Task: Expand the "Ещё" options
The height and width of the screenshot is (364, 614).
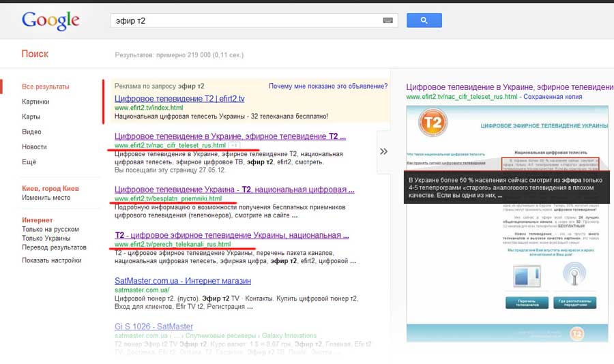Action: (x=29, y=162)
